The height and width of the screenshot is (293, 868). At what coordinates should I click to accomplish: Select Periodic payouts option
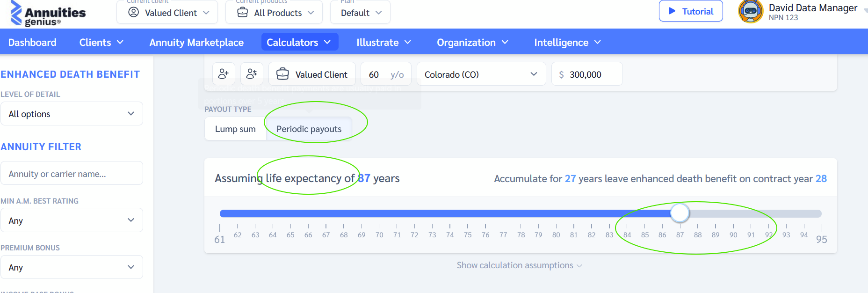coord(309,129)
